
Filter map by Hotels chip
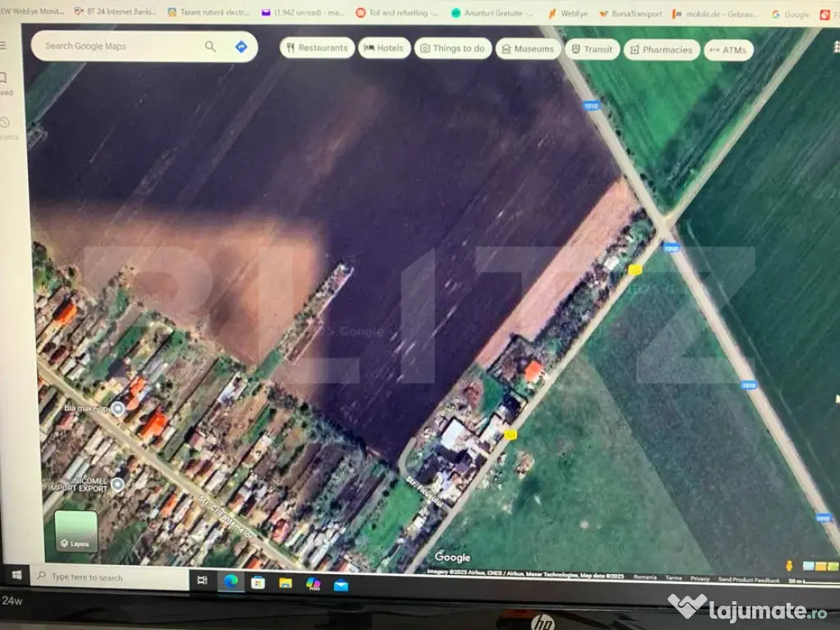(384, 48)
